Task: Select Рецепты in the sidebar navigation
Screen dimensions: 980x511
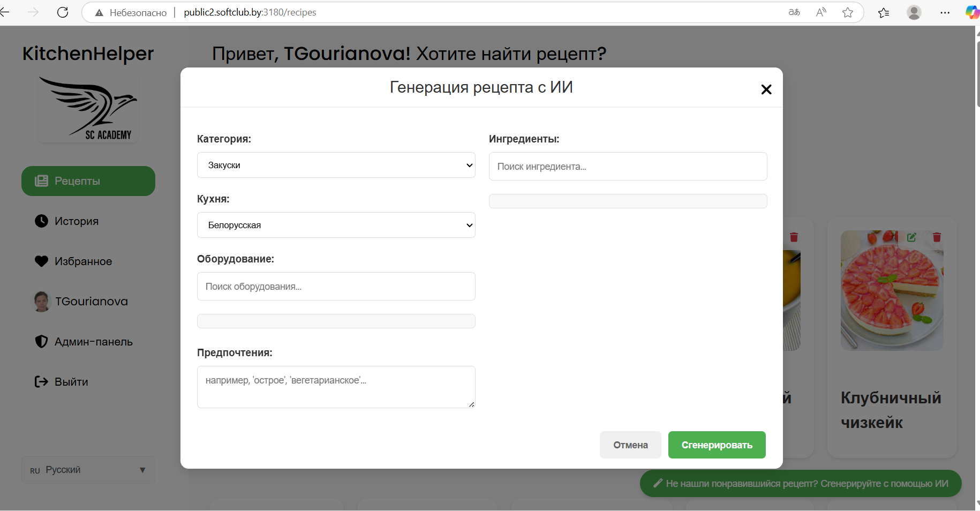Action: click(x=88, y=181)
